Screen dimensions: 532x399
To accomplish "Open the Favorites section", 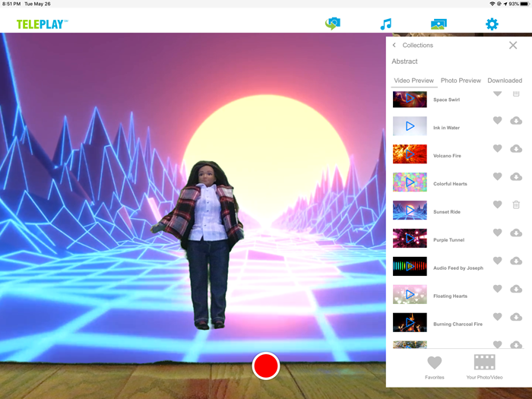I will (x=434, y=366).
